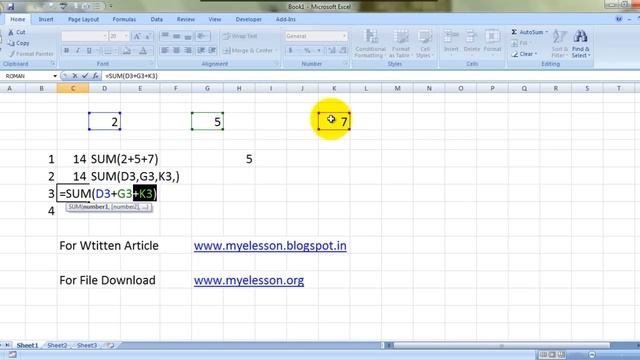The height and width of the screenshot is (360, 640).
Task: Click the Decrease Decimal icon
Action: pyautogui.click(x=343, y=51)
